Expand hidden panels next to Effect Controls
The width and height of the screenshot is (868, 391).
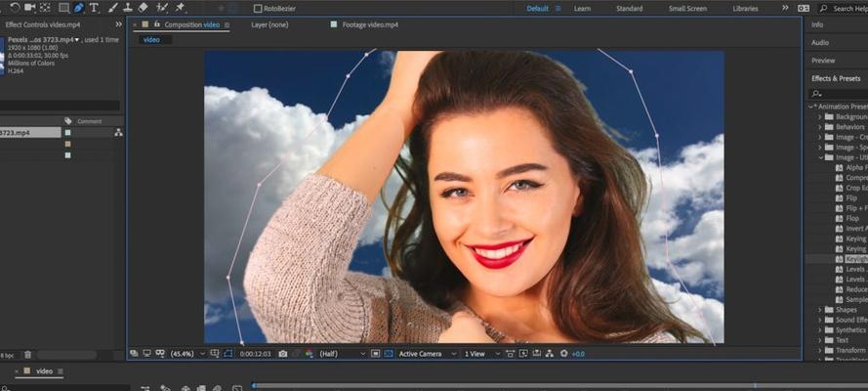pyautogui.click(x=118, y=24)
